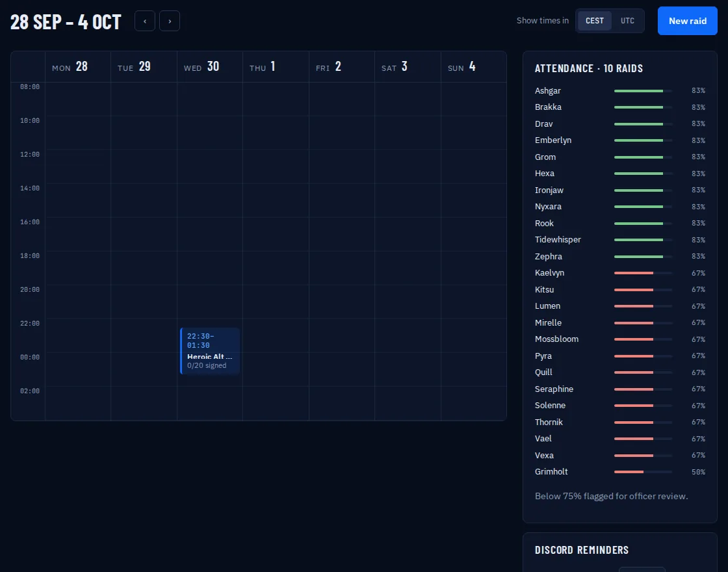Click the 28 SEP – 4 OCT title
728x572 pixels.
pos(66,22)
